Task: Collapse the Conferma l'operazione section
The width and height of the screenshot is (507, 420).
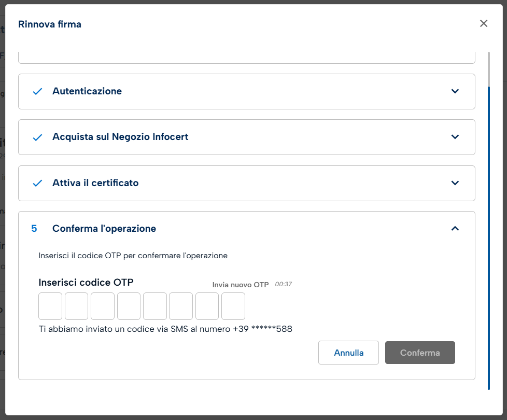Action: click(455, 229)
